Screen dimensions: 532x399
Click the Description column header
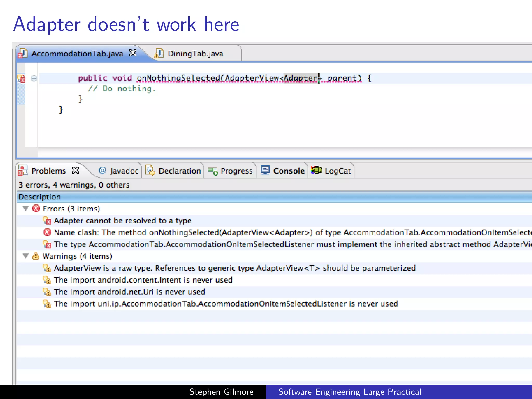[x=274, y=197]
